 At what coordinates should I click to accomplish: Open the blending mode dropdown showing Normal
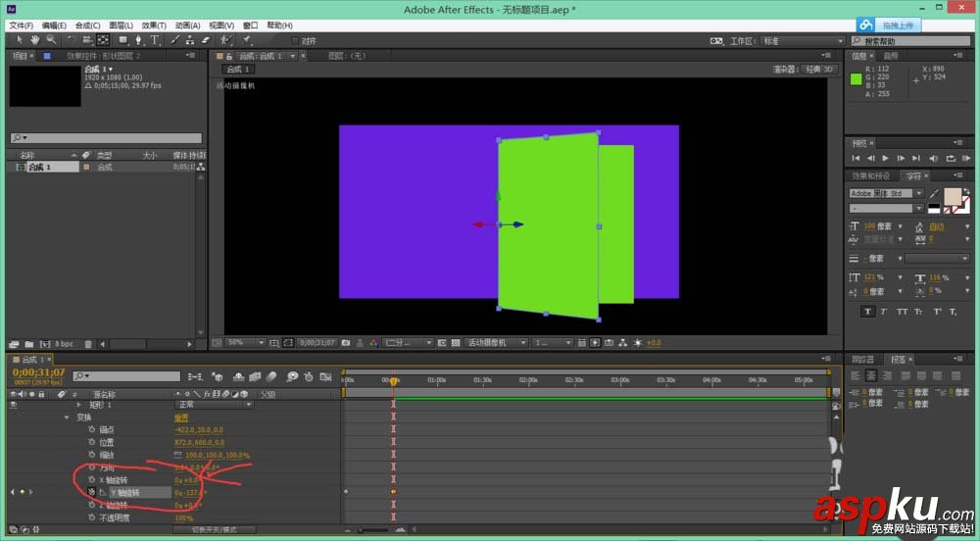[x=214, y=405]
